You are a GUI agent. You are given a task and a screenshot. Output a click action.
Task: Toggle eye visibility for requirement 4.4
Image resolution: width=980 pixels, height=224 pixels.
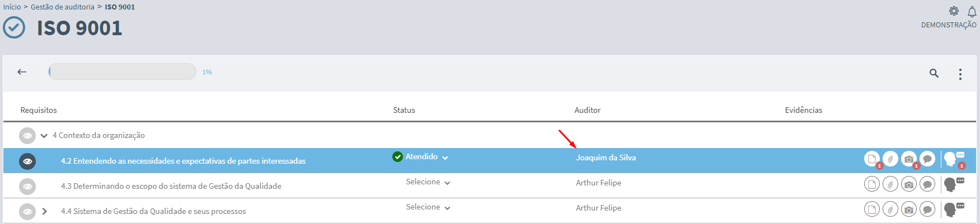point(27,212)
